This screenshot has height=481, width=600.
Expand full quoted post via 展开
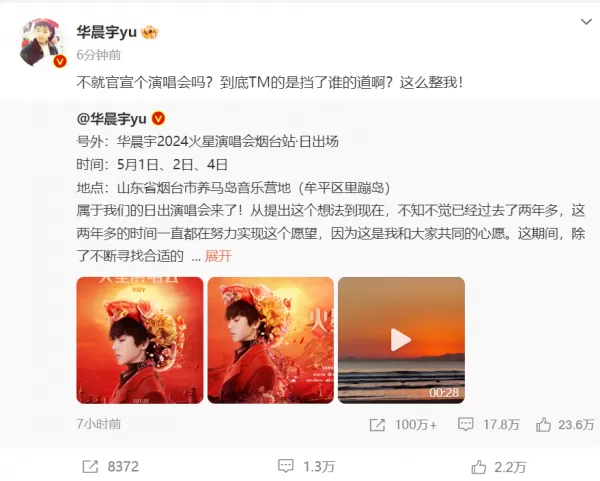point(218,256)
